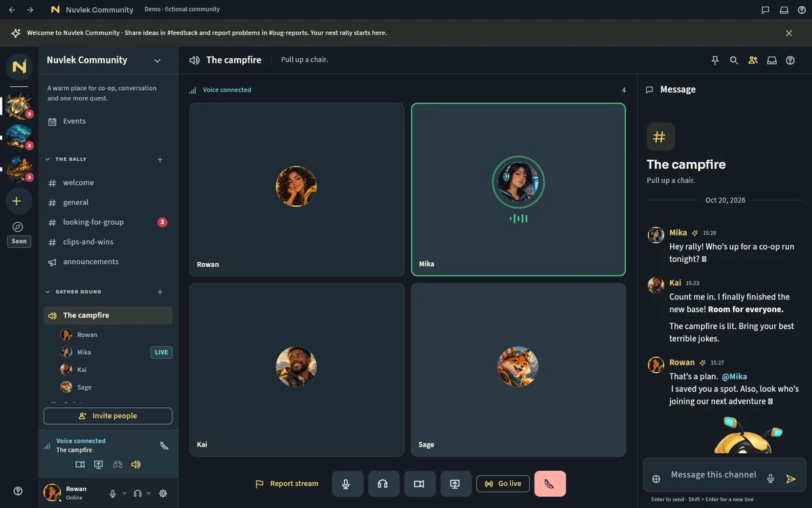Send the message with the arrow icon
The image size is (812, 508).
(791, 479)
